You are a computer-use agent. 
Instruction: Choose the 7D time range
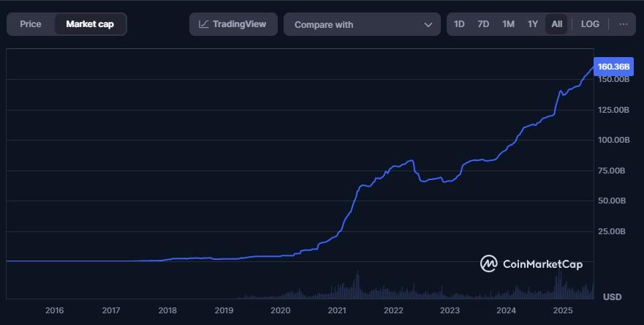click(x=483, y=24)
